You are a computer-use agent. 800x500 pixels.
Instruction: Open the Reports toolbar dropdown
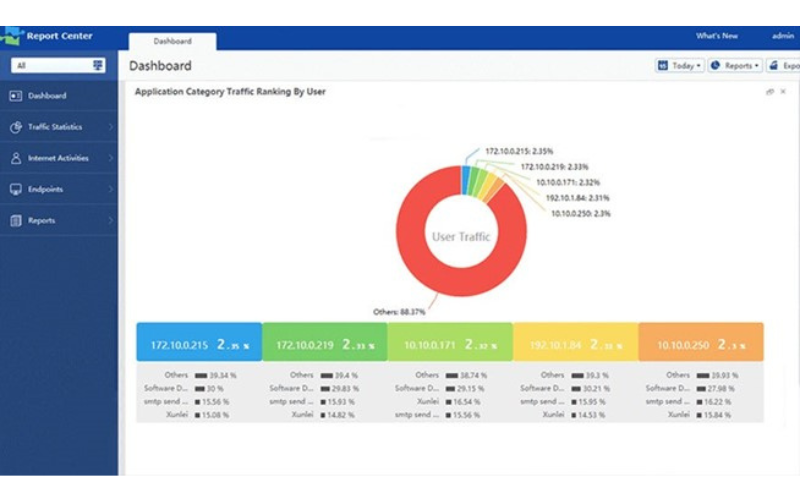735,65
